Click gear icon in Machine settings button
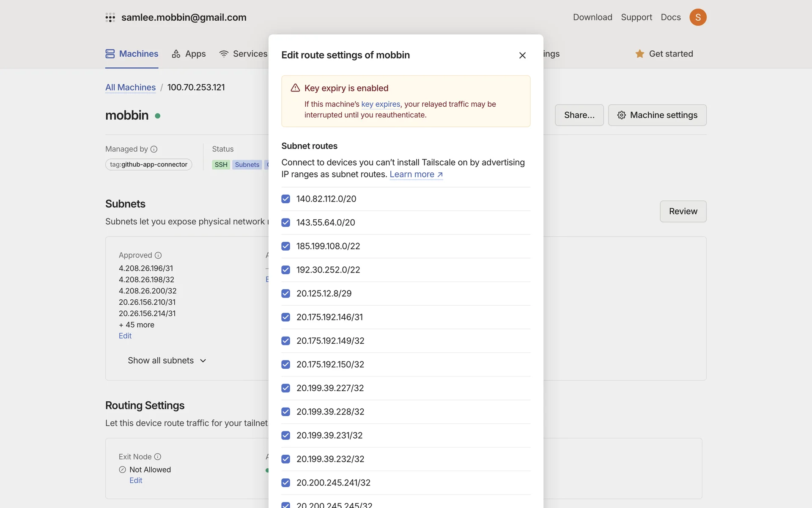 point(621,115)
